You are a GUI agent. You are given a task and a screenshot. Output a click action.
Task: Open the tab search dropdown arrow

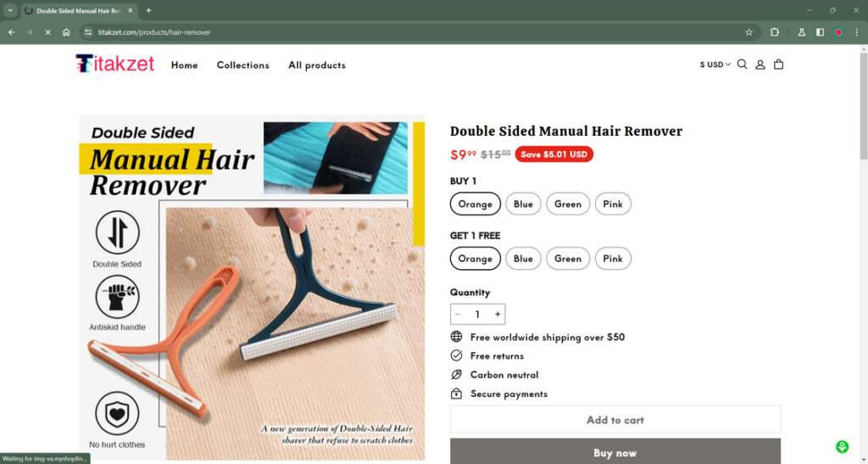click(x=10, y=10)
